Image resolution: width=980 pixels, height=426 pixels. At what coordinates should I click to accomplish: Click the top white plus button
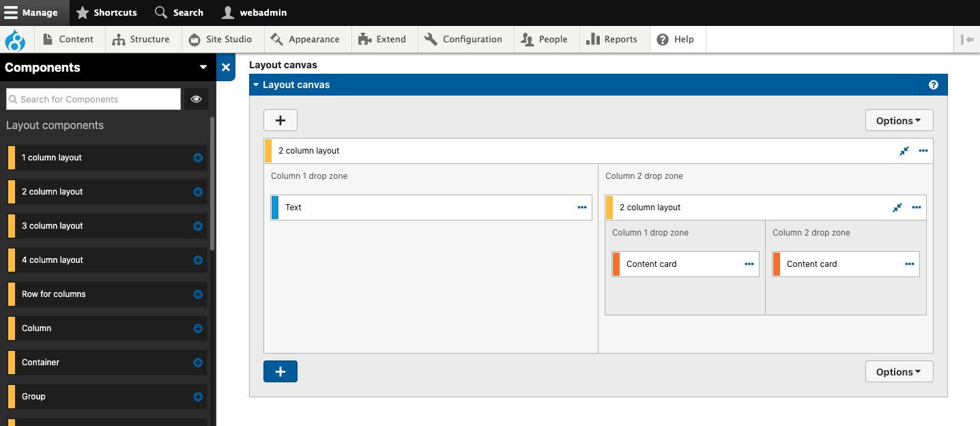pyautogui.click(x=280, y=120)
